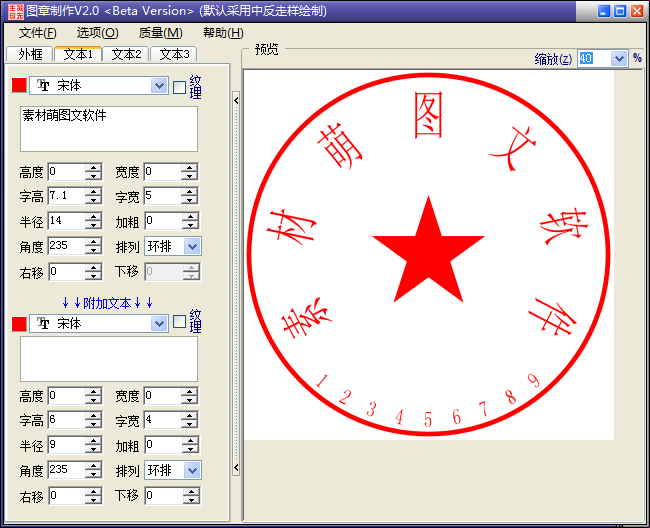Click the 字宽 field showing 4
Viewport: 650px width, 528px height.
pos(163,420)
